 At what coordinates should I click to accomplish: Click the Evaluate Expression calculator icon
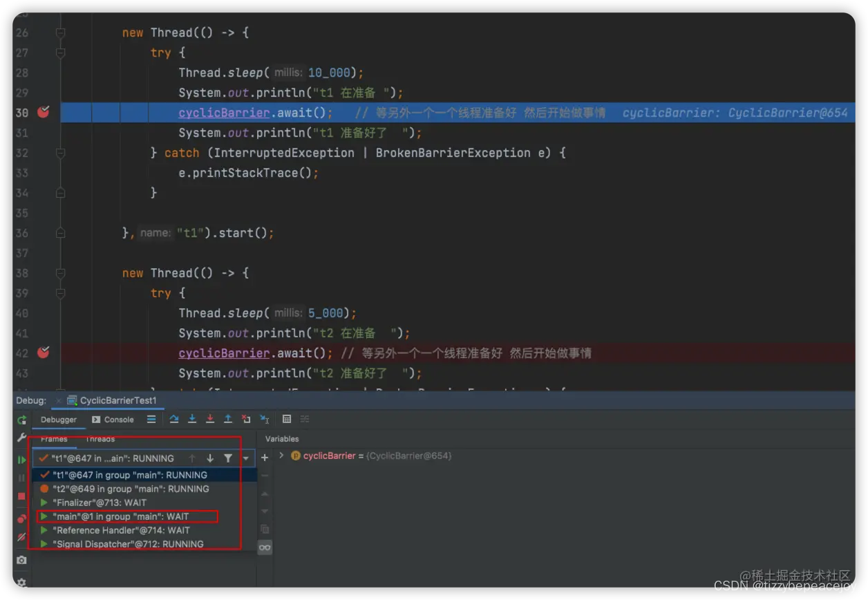click(x=287, y=419)
